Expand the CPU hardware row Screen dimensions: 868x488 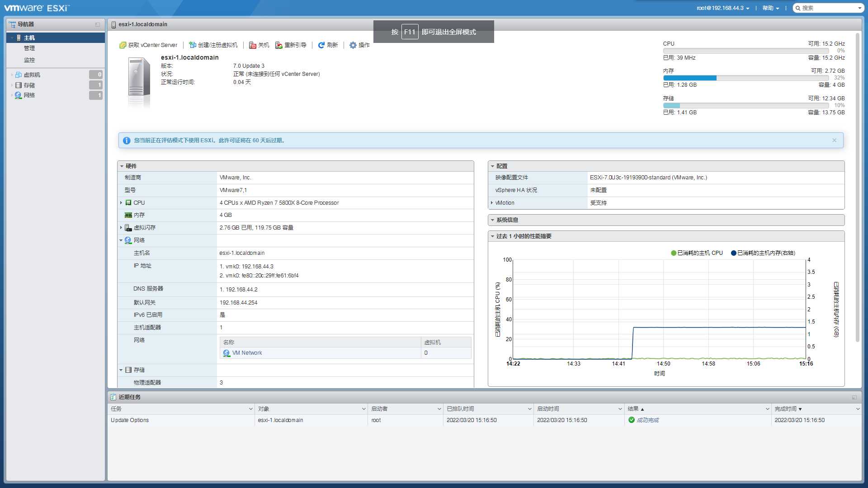pos(121,203)
